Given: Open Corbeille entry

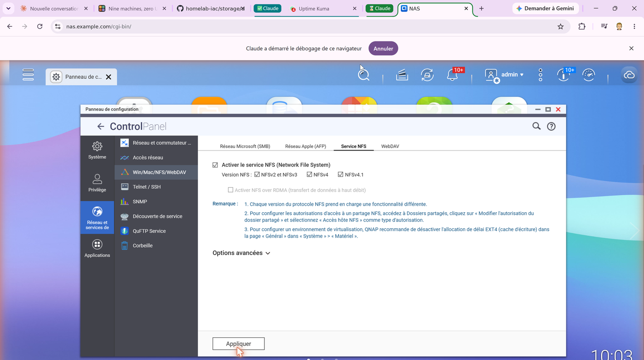Looking at the screenshot, I should click(156, 246).
